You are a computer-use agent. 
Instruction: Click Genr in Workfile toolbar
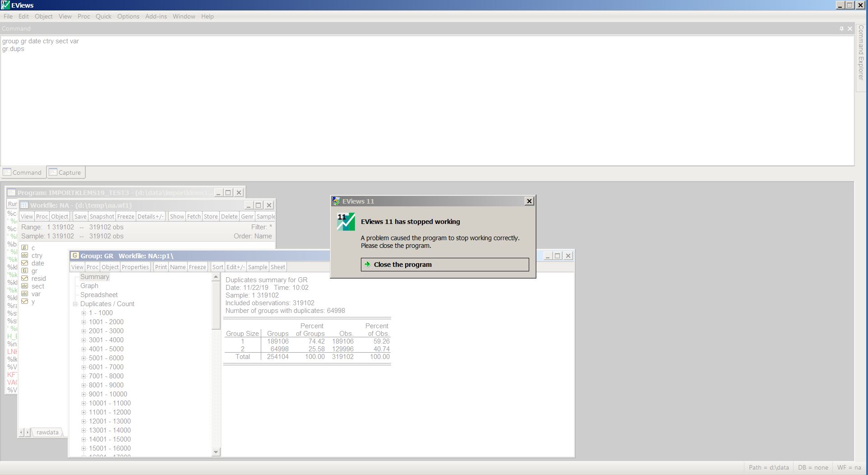point(247,216)
